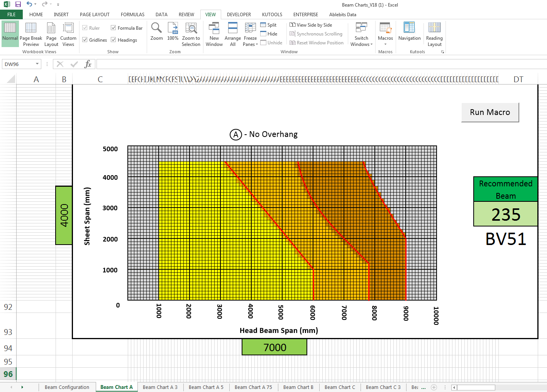Click the Arrange All icon
Viewport: 547px width, 392px height.
click(232, 28)
